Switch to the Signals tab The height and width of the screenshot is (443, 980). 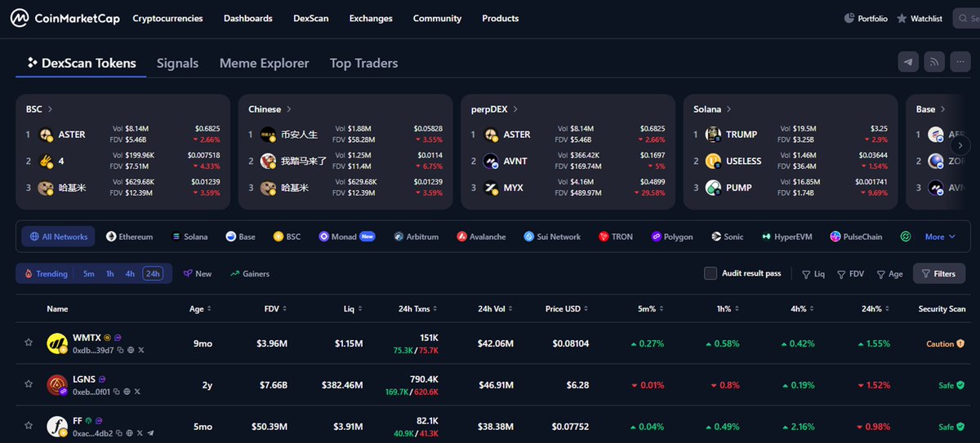click(x=177, y=63)
